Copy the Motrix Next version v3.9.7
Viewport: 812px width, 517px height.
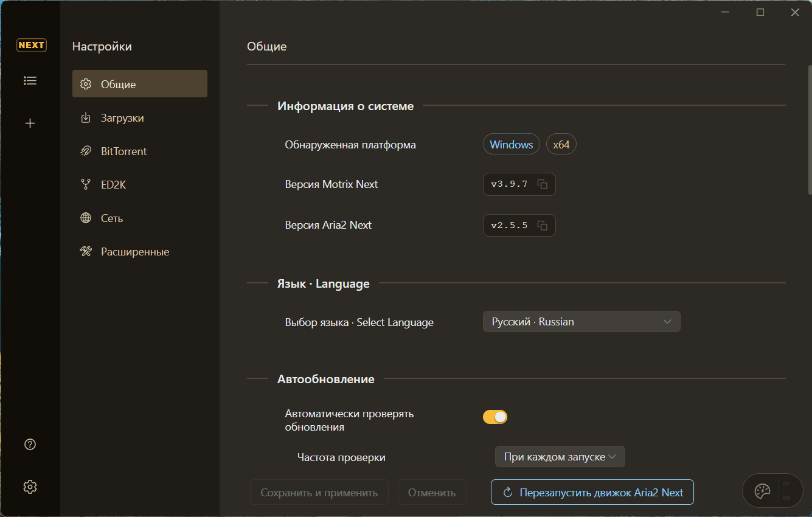click(x=543, y=184)
